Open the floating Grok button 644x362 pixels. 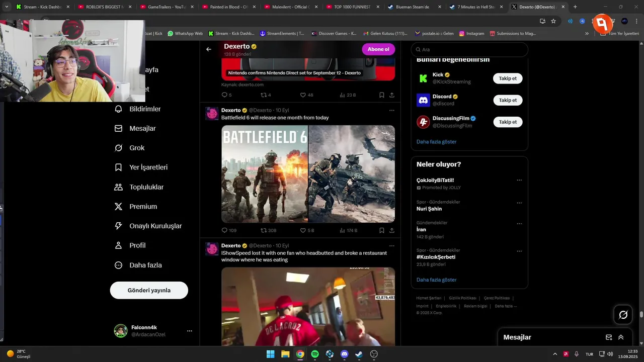[623, 315]
